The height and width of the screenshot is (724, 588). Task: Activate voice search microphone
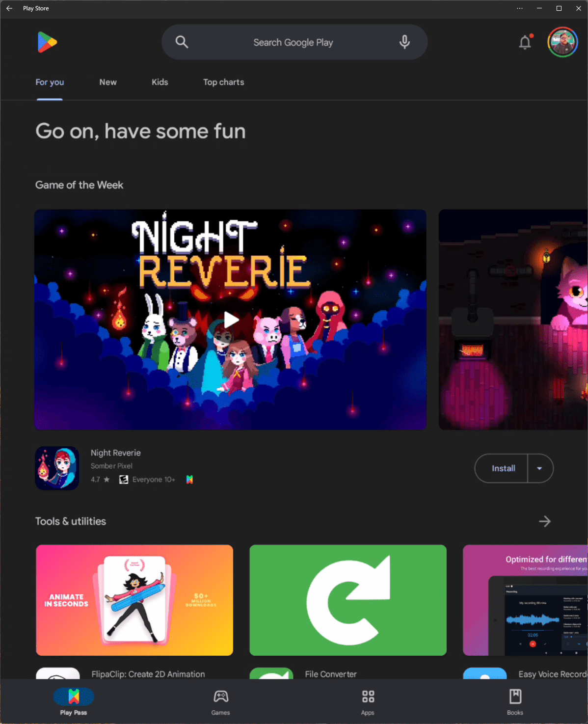coord(404,42)
